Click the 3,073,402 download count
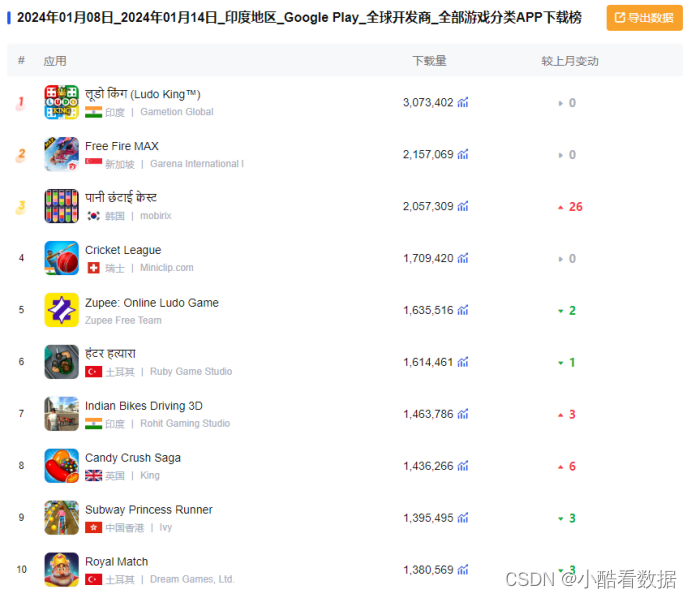The image size is (692, 598). 428,102
